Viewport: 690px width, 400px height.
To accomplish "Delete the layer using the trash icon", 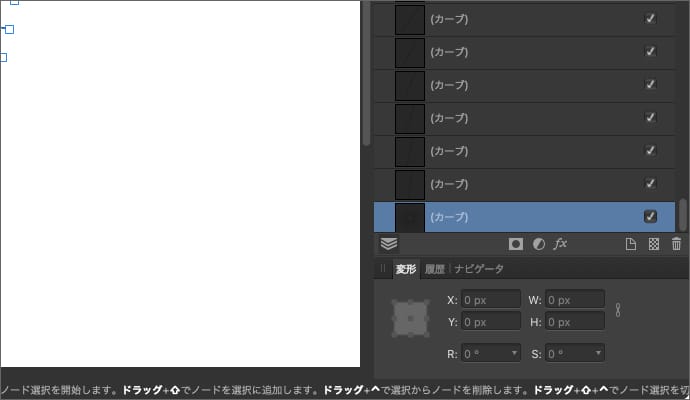I will (x=676, y=243).
